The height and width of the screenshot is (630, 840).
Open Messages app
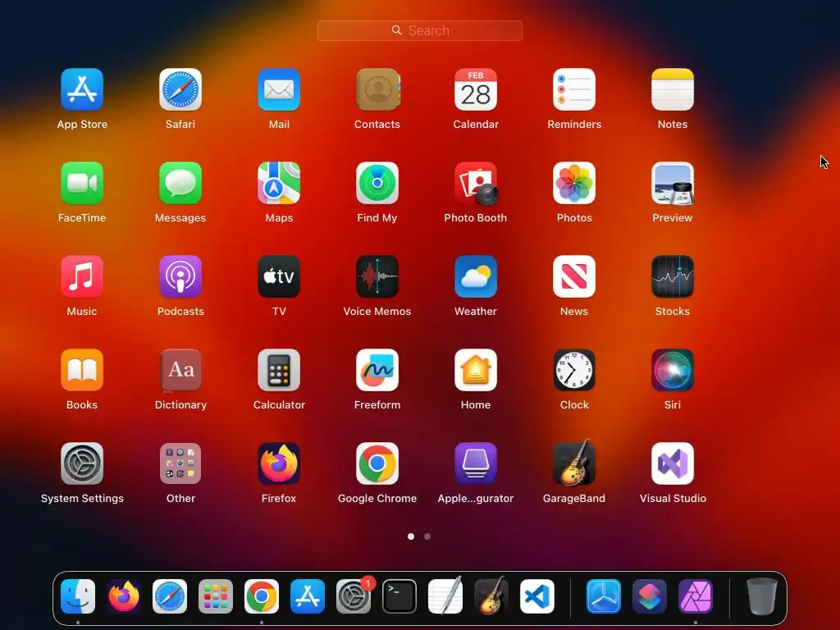pyautogui.click(x=180, y=183)
